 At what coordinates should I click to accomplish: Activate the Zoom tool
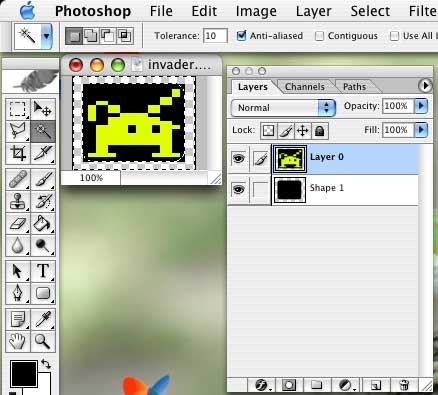tap(43, 341)
